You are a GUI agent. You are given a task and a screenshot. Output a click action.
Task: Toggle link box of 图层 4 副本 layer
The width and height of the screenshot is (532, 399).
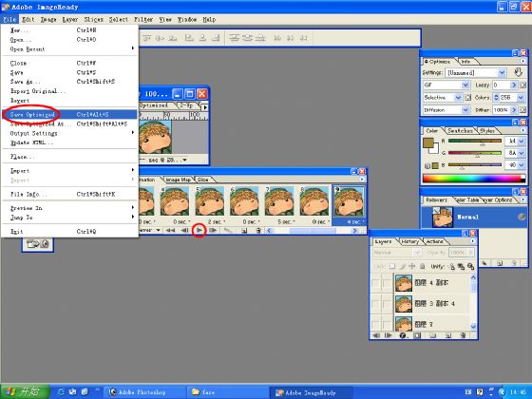point(388,283)
